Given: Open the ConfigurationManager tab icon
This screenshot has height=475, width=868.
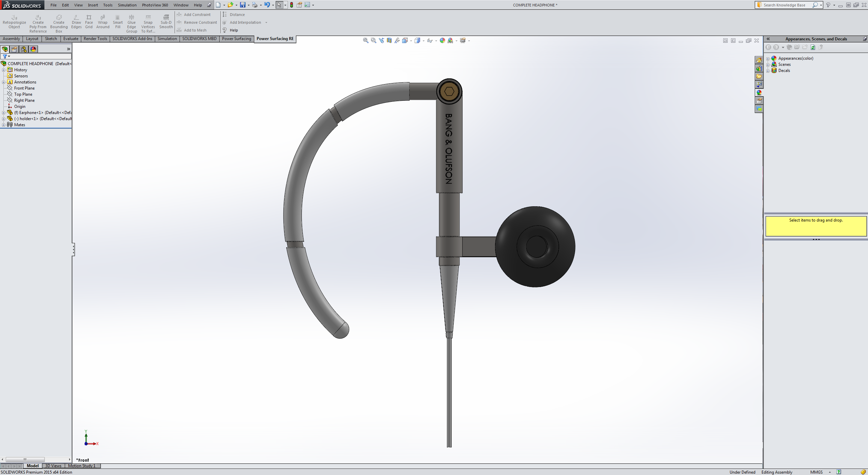Looking at the screenshot, I should (24, 49).
